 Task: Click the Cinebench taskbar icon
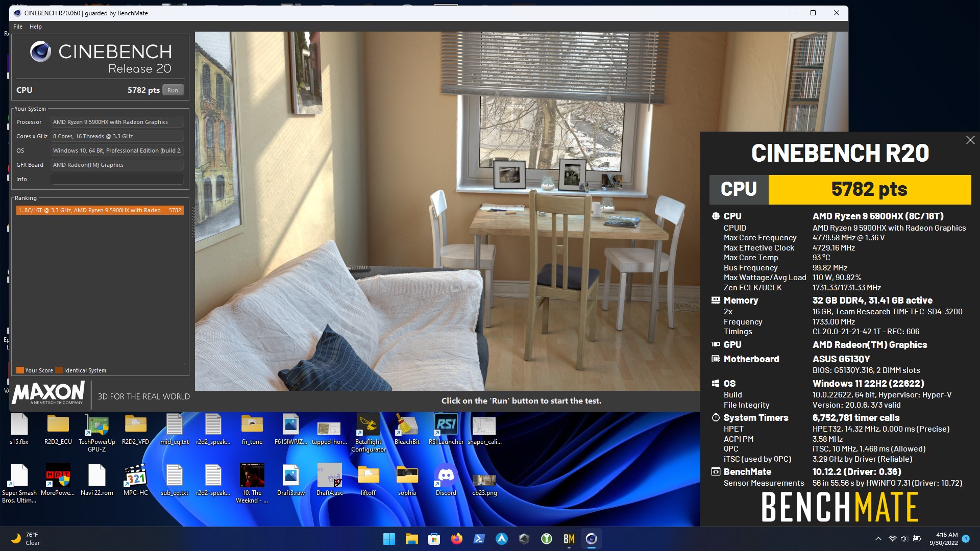coord(592,539)
